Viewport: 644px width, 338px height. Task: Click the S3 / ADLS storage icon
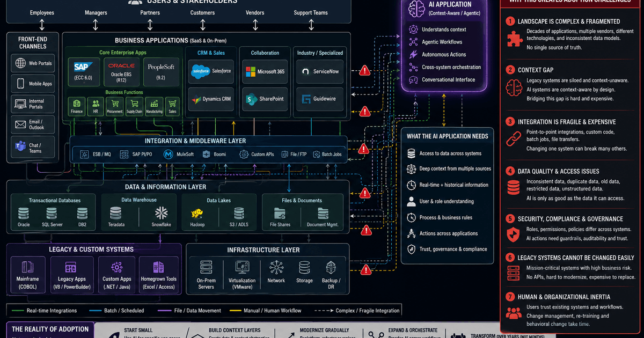pos(239,213)
